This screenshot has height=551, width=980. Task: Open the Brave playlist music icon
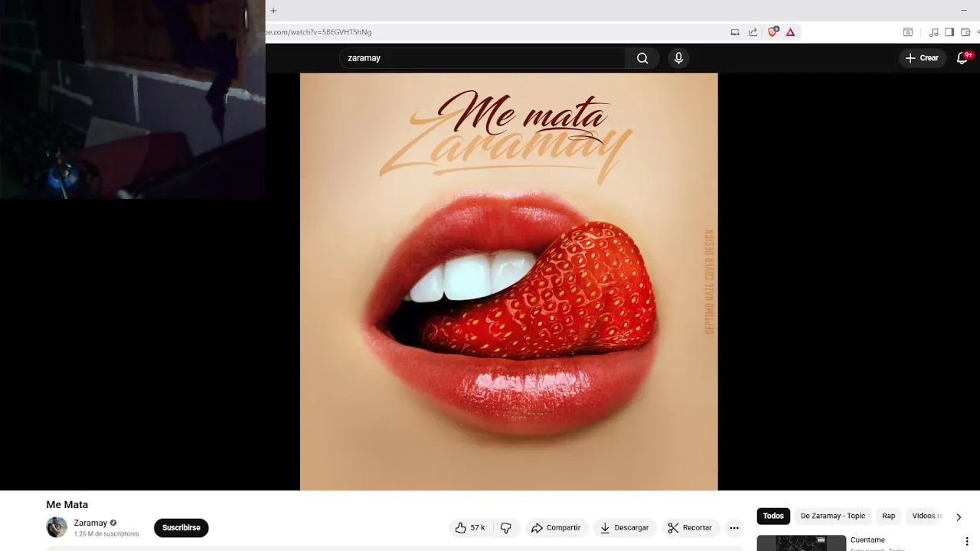(933, 32)
